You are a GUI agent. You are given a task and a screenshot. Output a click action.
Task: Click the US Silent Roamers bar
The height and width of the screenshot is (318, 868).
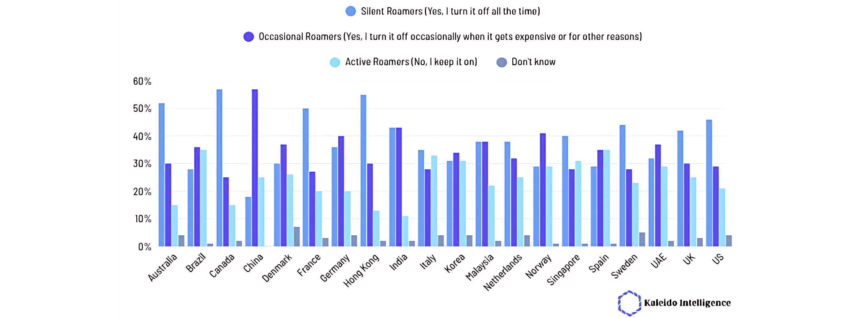click(x=709, y=183)
